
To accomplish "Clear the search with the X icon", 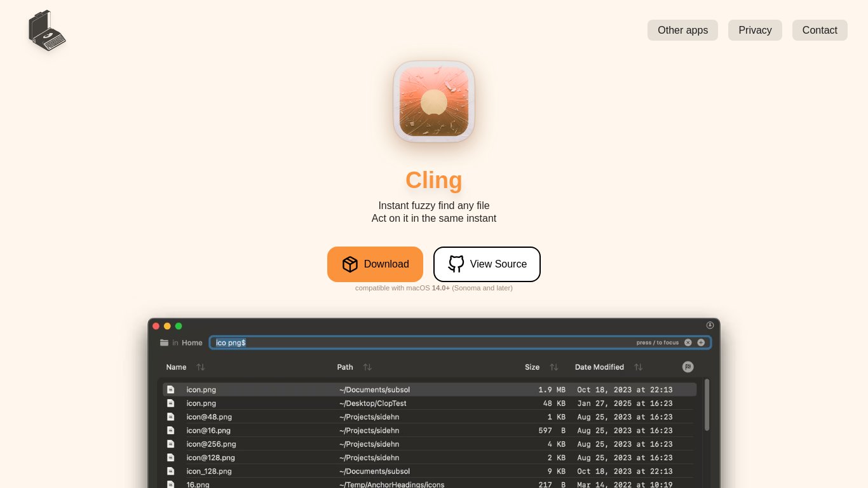I will 688,342.
